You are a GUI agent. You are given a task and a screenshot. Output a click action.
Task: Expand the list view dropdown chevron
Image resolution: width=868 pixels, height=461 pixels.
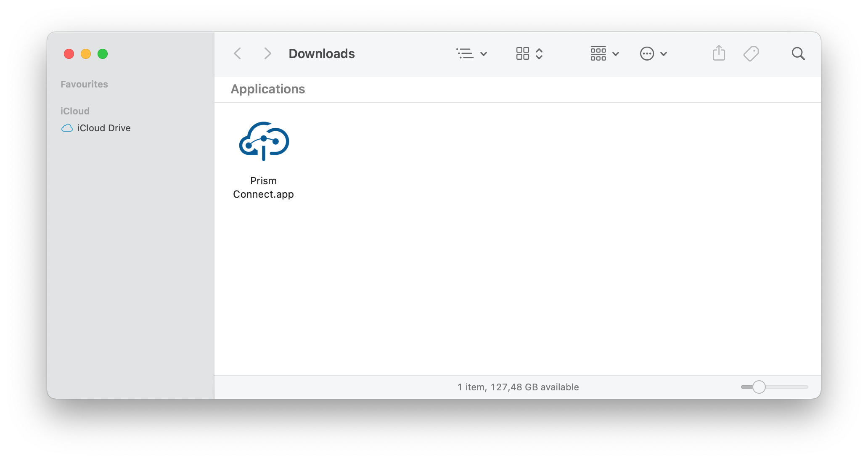click(484, 54)
